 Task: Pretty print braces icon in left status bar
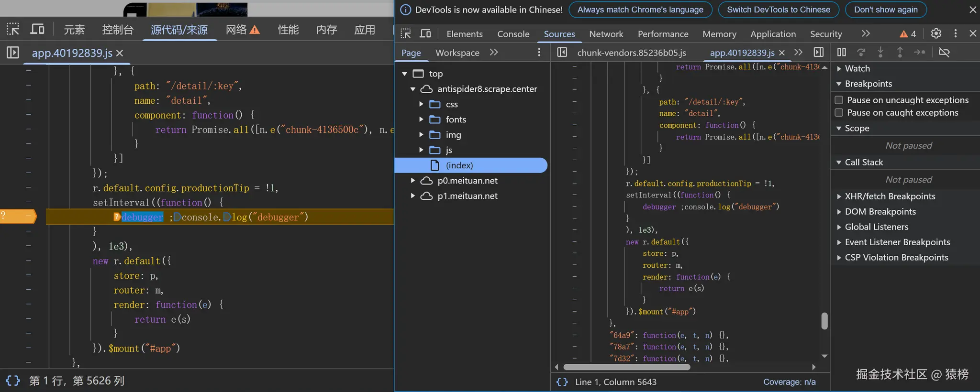13,381
